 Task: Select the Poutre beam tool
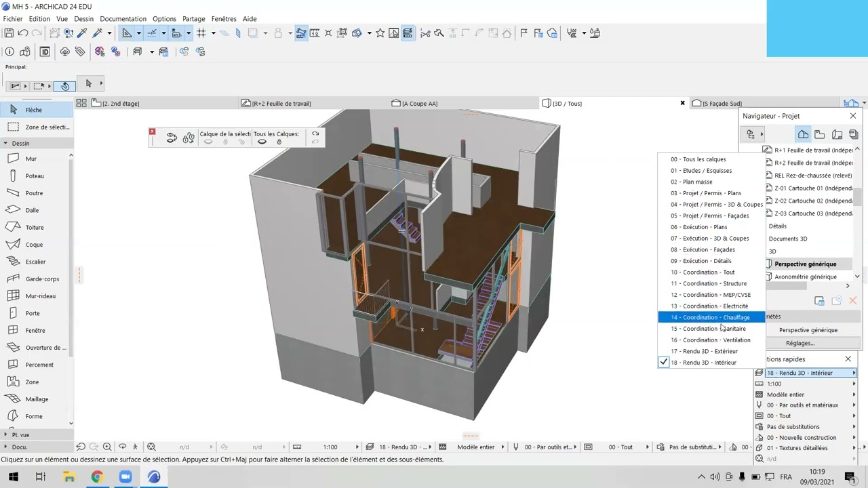(34, 193)
